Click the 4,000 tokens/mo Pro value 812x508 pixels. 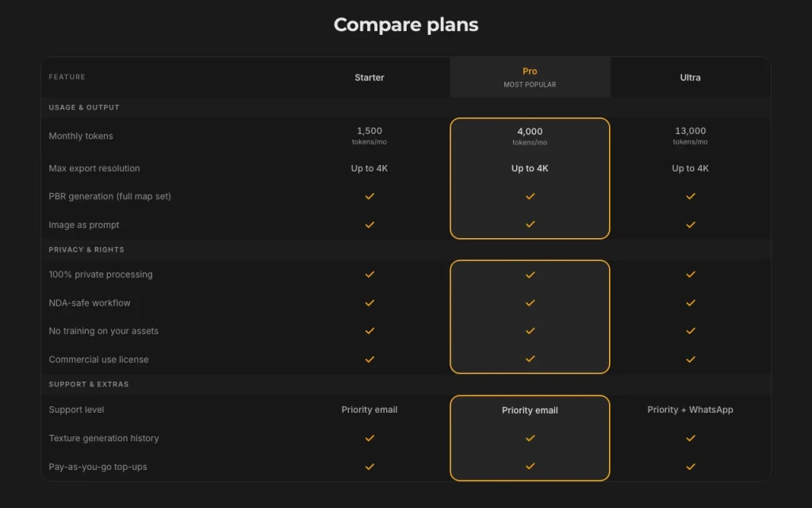coord(530,137)
